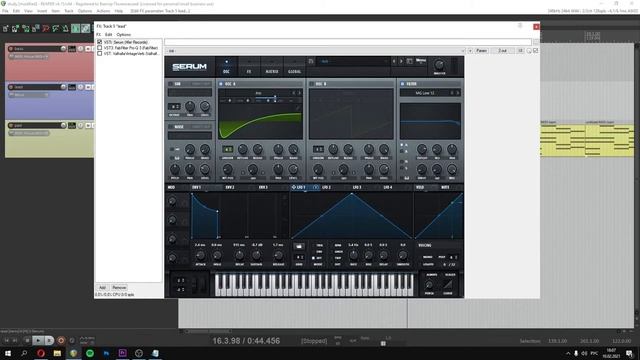The width and height of the screenshot is (640, 360).
Task: Open Windows taskbar search
Action: (x=24, y=353)
